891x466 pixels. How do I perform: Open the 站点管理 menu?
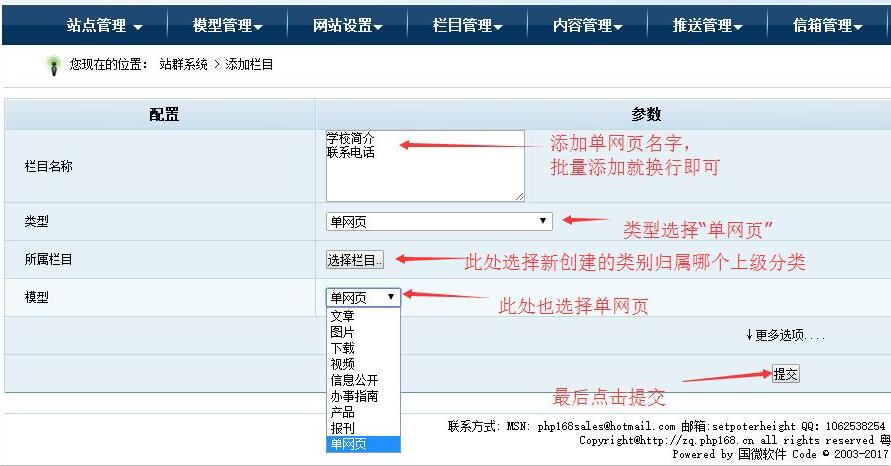point(104,26)
